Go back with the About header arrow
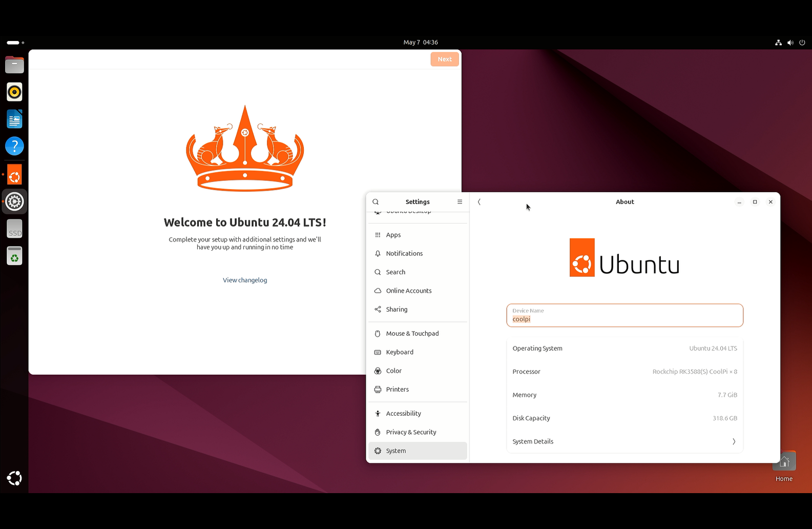 [x=479, y=202]
